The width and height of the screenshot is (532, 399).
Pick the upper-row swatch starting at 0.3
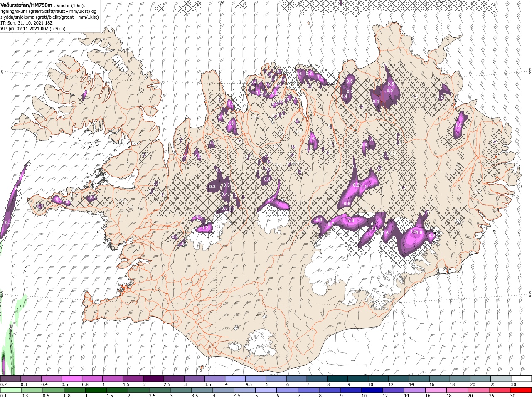pyautogui.click(x=31, y=379)
